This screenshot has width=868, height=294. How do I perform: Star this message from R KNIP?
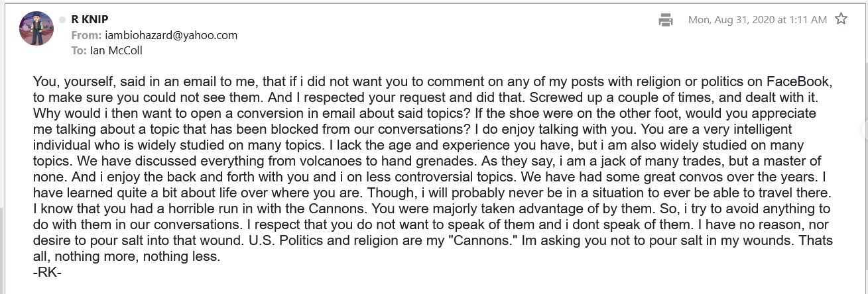tap(841, 19)
